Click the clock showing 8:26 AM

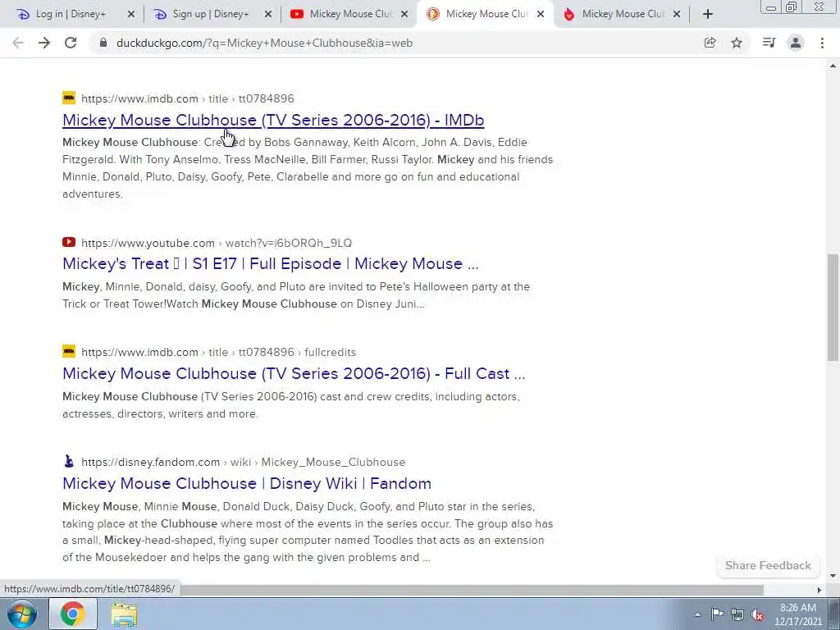tap(798, 608)
